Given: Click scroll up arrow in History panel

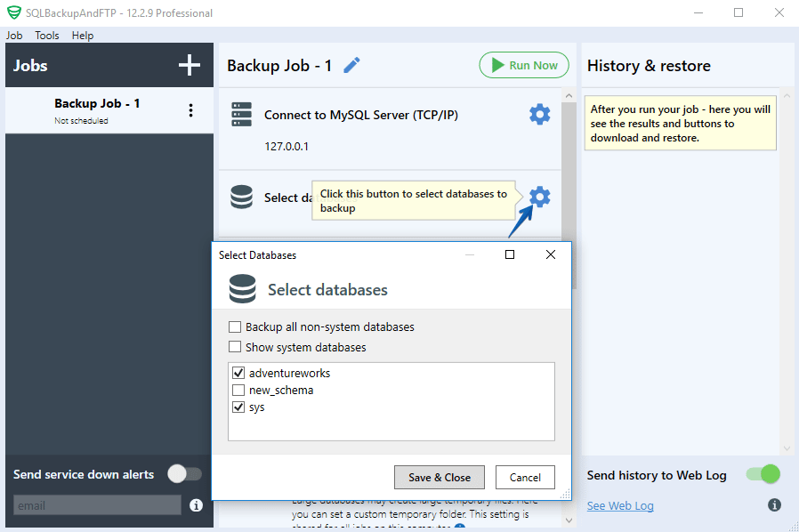Looking at the screenshot, I should click(x=787, y=95).
